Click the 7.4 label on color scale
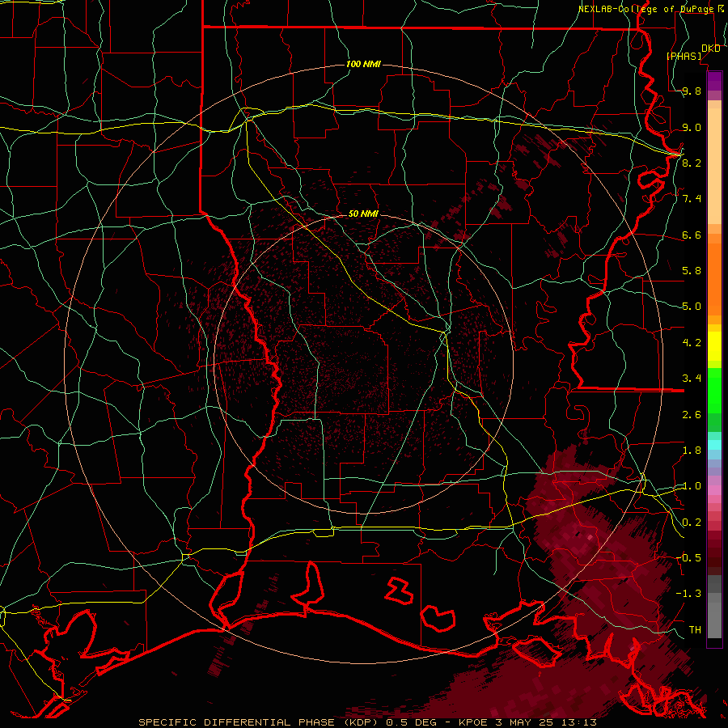This screenshot has width=728, height=728. (692, 199)
